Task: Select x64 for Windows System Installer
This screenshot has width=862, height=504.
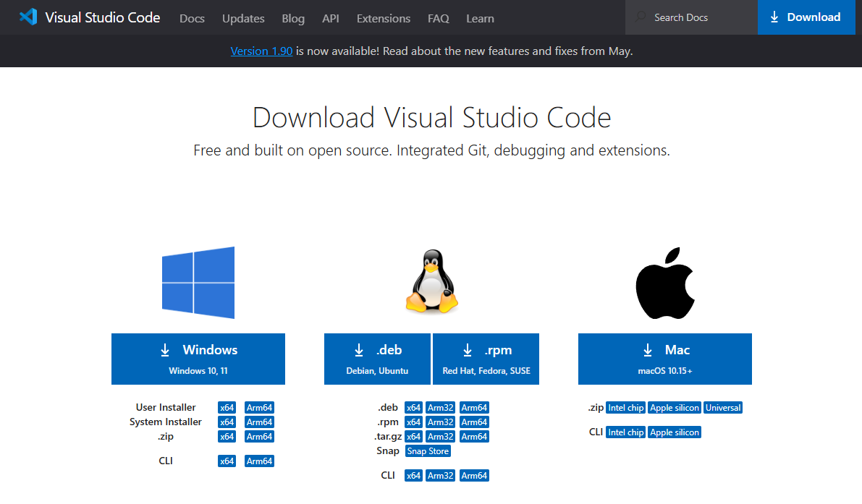Action: [227, 422]
